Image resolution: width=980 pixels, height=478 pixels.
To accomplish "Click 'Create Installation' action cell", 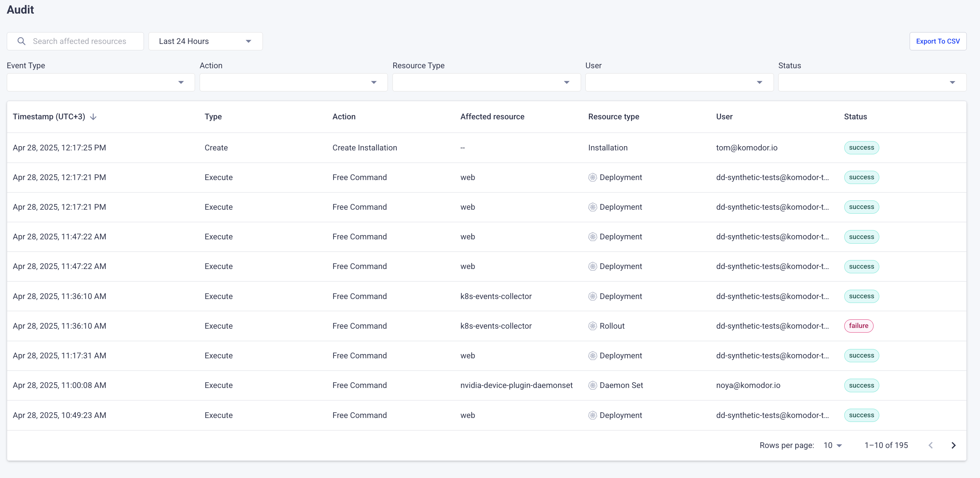I will tap(364, 148).
